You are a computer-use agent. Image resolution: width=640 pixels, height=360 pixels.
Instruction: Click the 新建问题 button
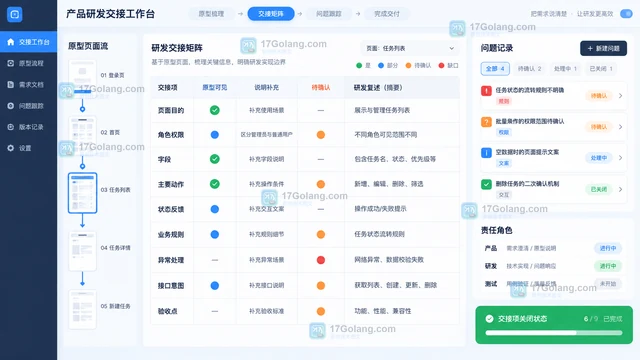pos(603,49)
